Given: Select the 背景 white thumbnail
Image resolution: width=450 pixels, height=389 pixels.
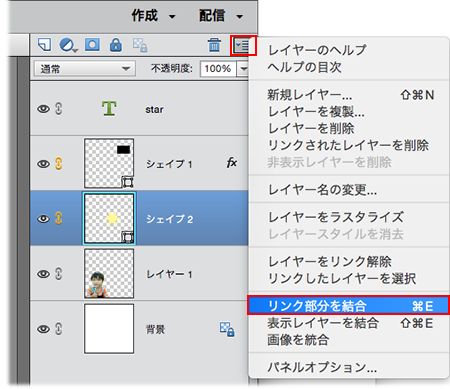Looking at the screenshot, I should point(109,328).
